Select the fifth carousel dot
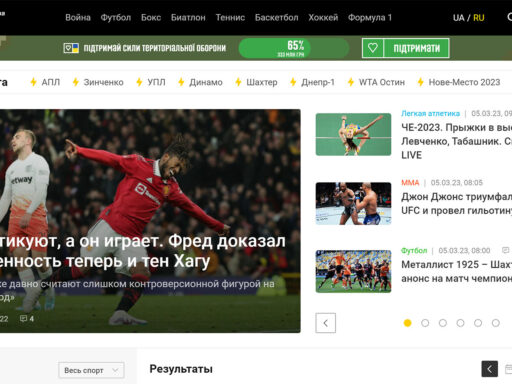The height and width of the screenshot is (384, 512). (478, 323)
